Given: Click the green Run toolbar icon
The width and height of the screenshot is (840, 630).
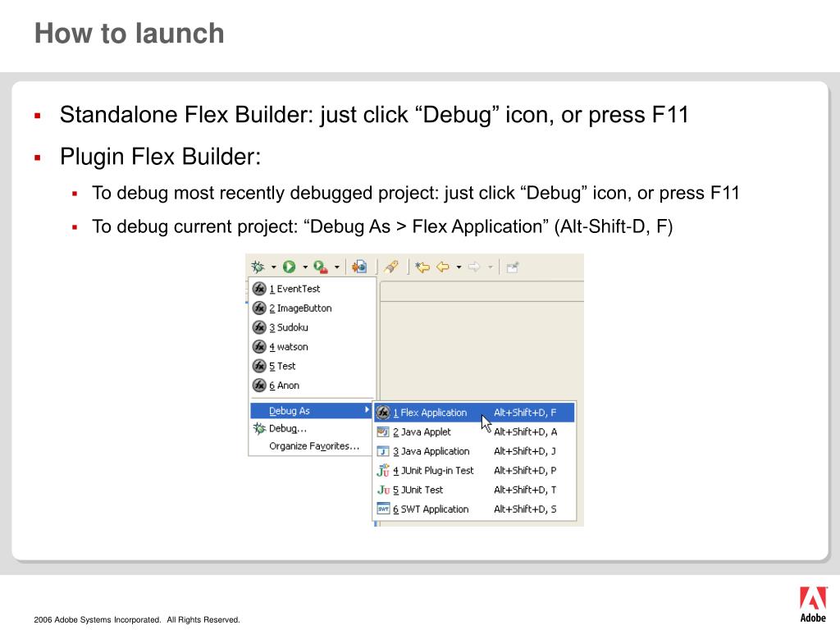Looking at the screenshot, I should (290, 267).
